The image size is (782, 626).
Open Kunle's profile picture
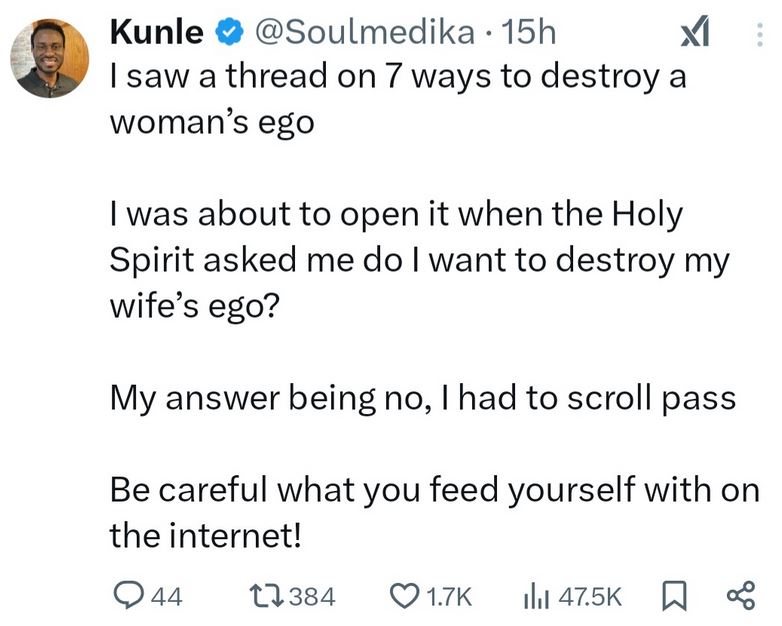point(49,57)
